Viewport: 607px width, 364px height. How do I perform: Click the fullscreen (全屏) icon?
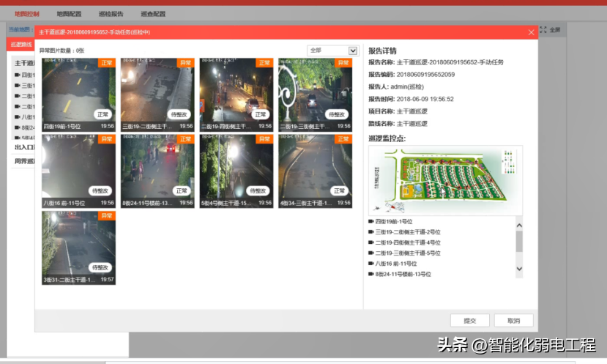(x=543, y=30)
